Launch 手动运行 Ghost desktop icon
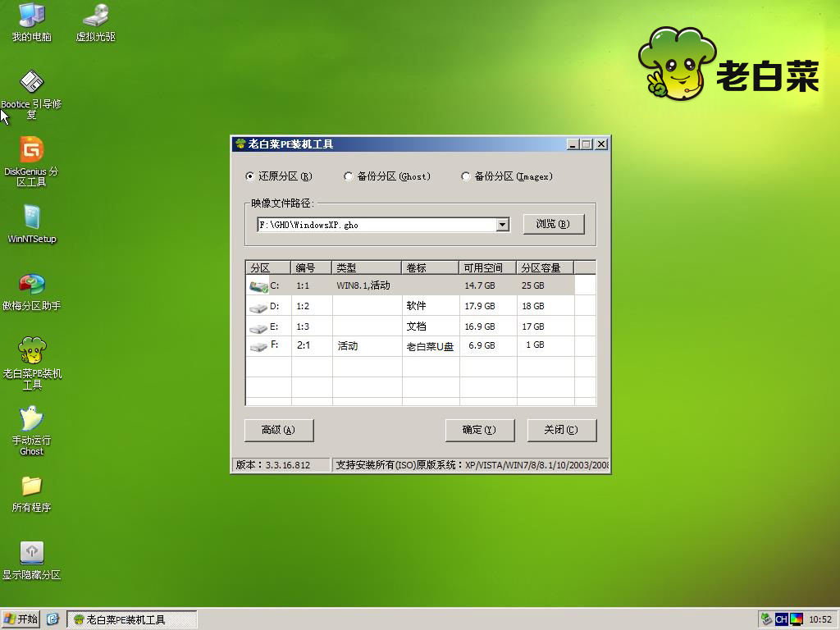Screen dimensions: 840x630 [32, 431]
